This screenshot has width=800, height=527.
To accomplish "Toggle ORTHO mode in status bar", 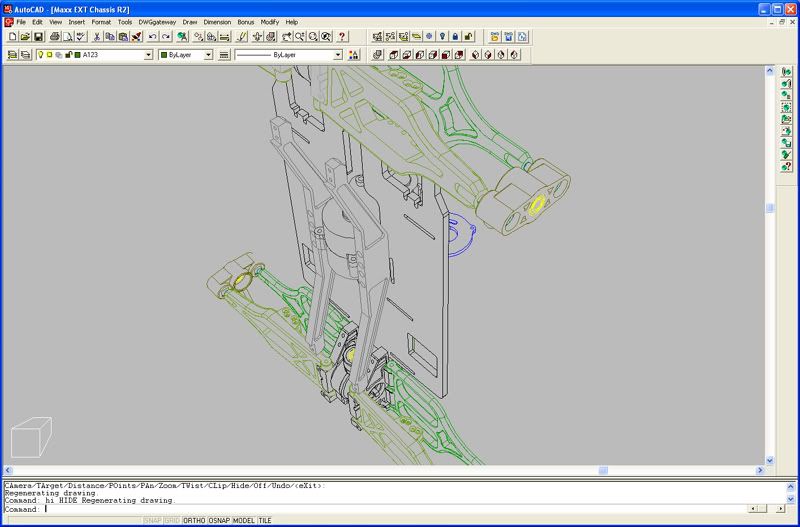I will [194, 520].
